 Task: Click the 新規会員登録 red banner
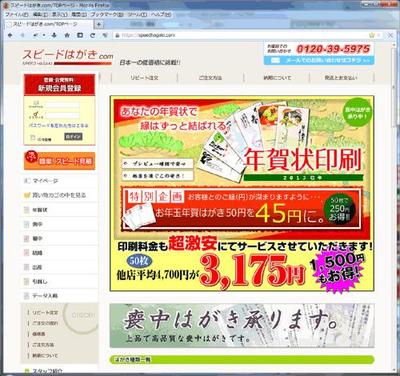pos(59,84)
